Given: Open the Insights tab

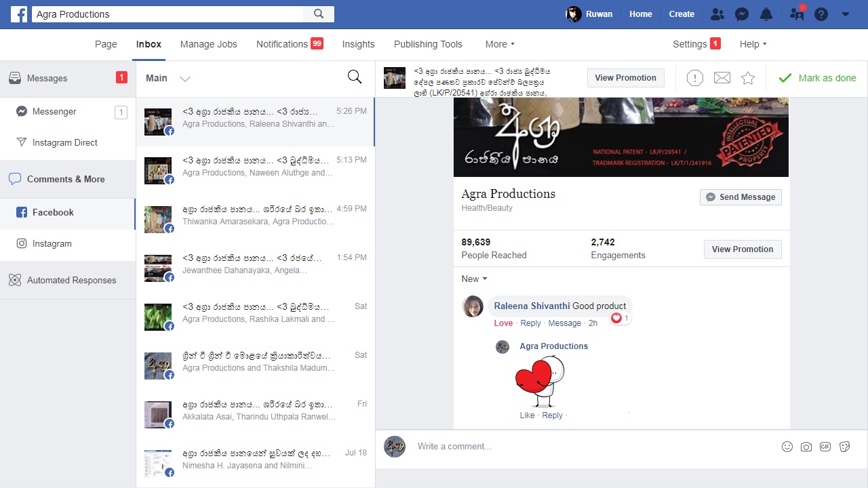Looking at the screenshot, I should click(x=359, y=44).
